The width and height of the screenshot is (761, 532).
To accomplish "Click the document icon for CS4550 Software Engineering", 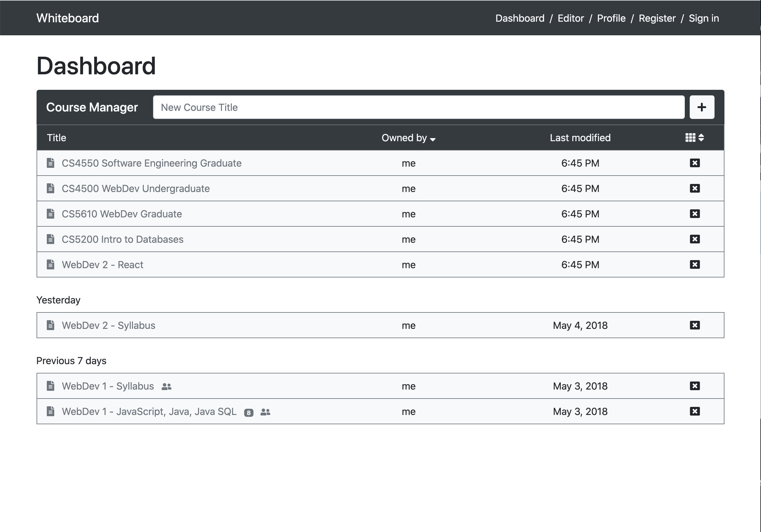I will (51, 163).
